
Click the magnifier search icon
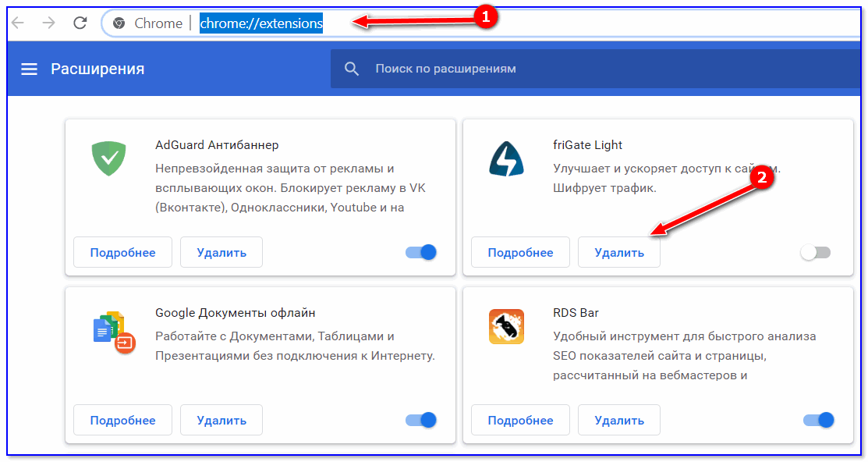coord(352,69)
